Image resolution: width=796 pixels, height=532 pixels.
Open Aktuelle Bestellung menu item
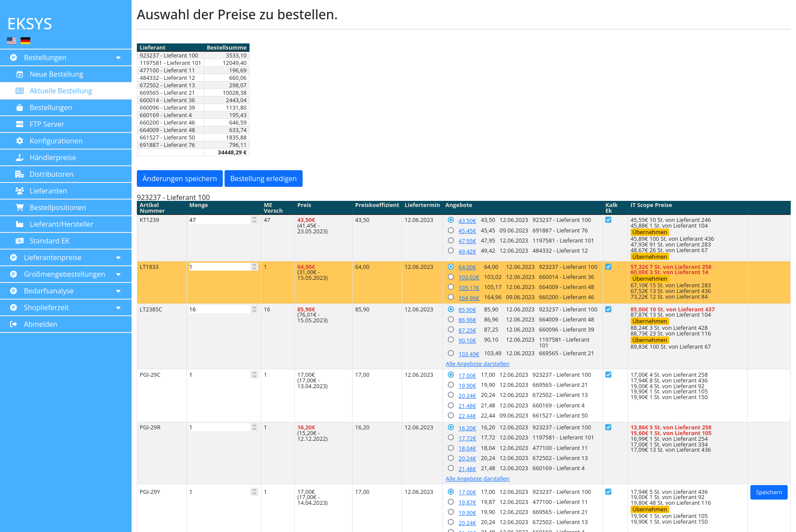pos(61,91)
